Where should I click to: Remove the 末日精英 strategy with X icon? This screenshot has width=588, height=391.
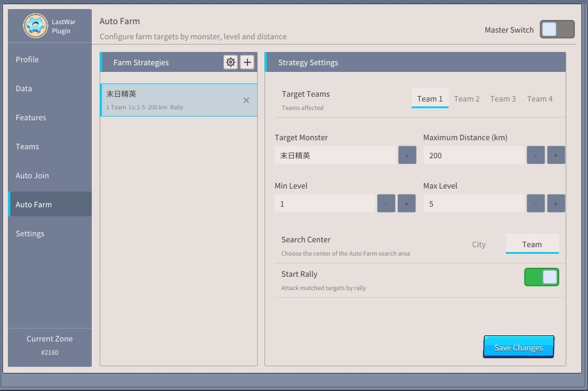246,100
